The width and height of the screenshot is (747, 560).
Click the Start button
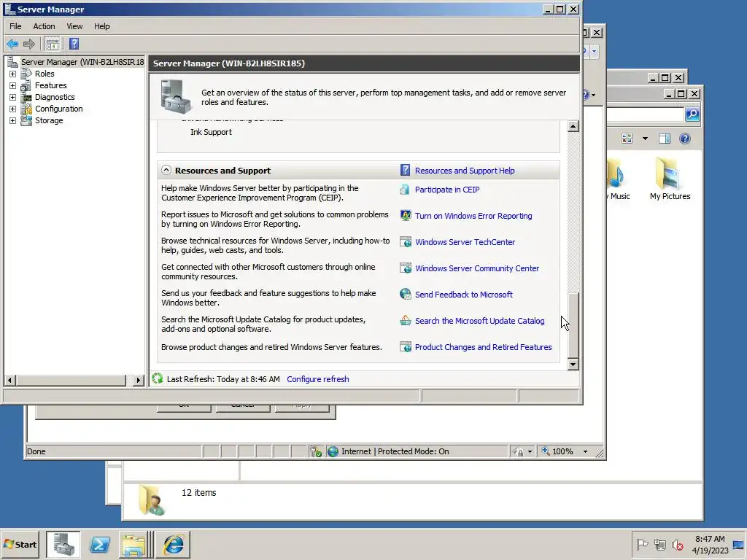coord(20,544)
